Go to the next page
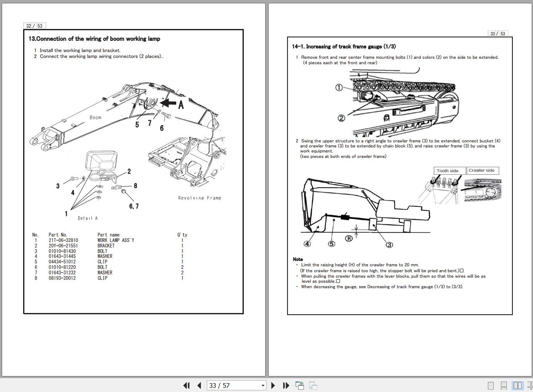533x392 pixels. (x=273, y=385)
